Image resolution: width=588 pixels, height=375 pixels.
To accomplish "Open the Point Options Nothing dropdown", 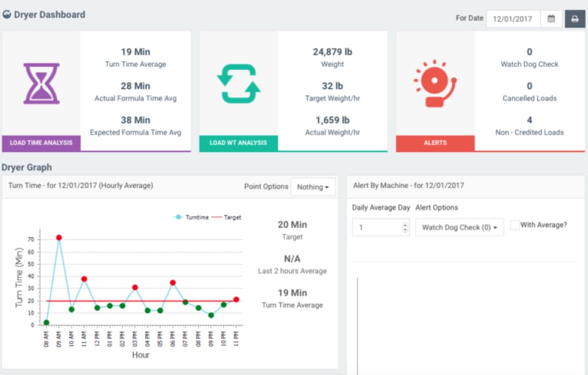I will pos(313,187).
